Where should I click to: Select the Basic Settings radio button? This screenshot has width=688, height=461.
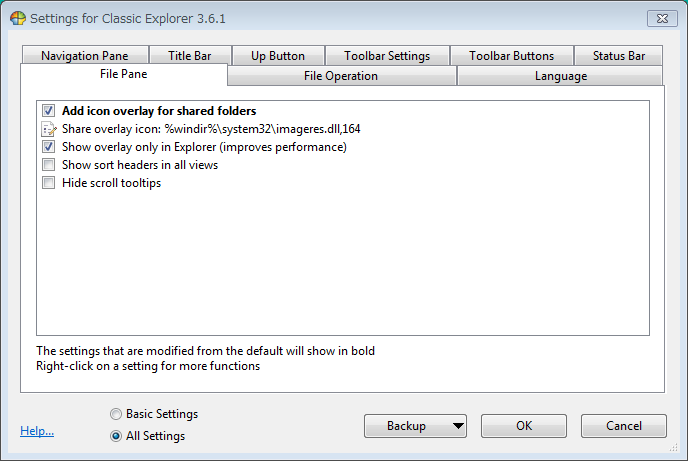(116, 414)
